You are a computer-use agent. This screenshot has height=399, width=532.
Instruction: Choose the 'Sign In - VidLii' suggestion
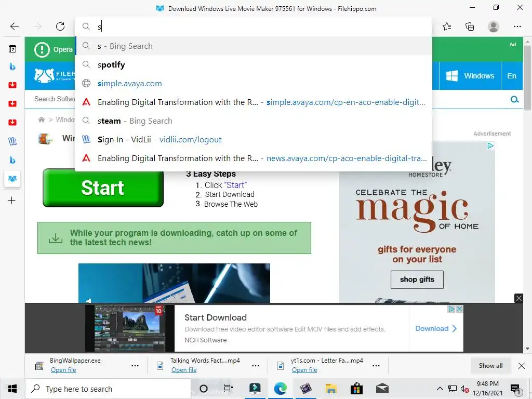click(x=254, y=139)
